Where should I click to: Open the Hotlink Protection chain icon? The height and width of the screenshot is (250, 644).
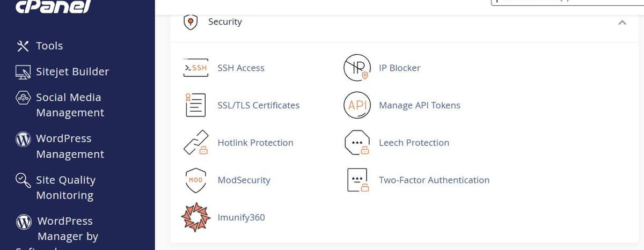(x=195, y=143)
